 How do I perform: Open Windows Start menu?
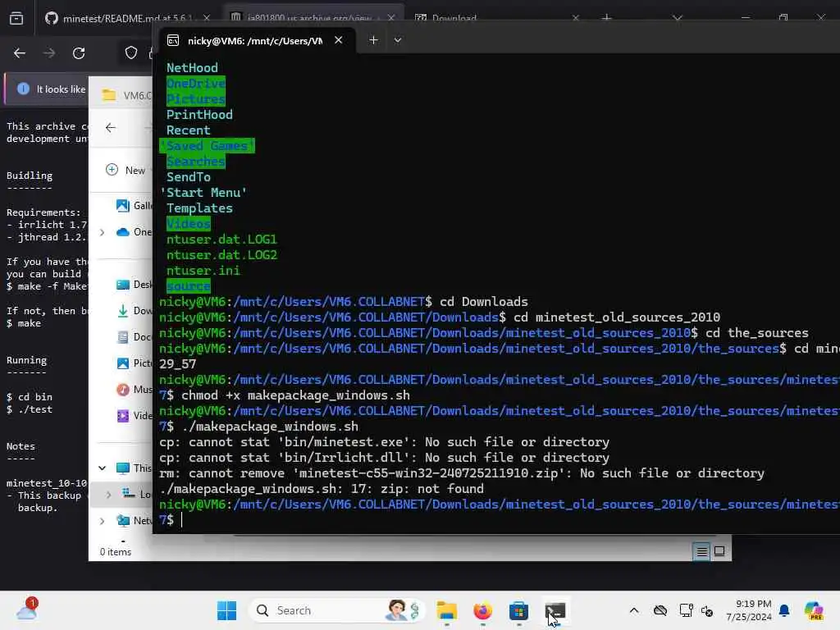(x=226, y=610)
